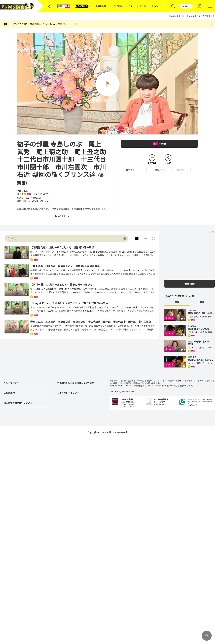Open アイドル category
This screenshot has width=215, height=644.
point(118,6)
